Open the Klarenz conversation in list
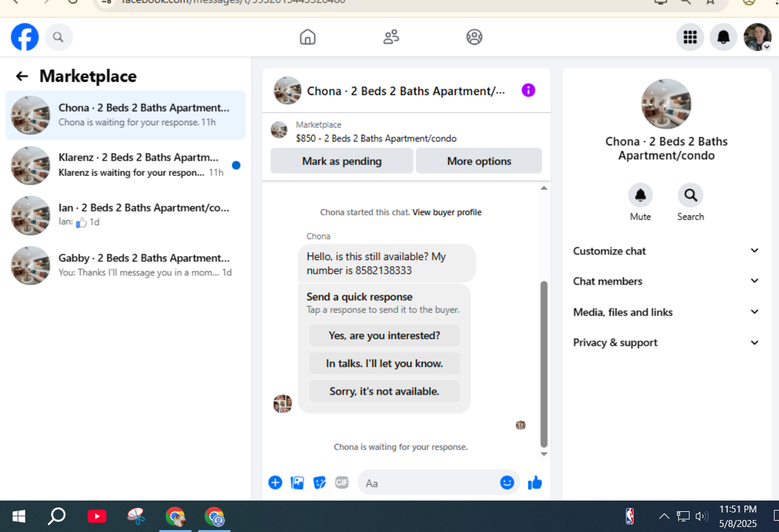 pyautogui.click(x=126, y=165)
